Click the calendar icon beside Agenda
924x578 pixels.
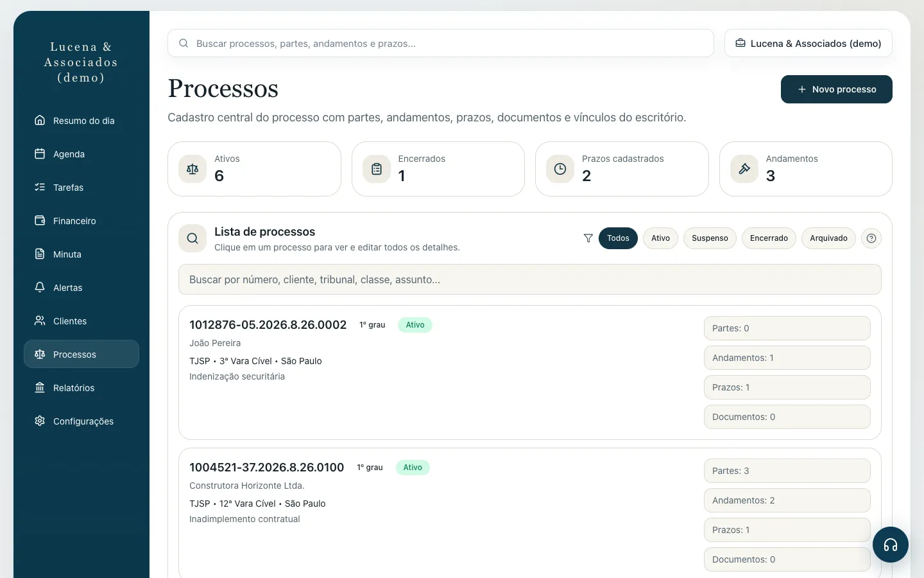pyautogui.click(x=40, y=153)
